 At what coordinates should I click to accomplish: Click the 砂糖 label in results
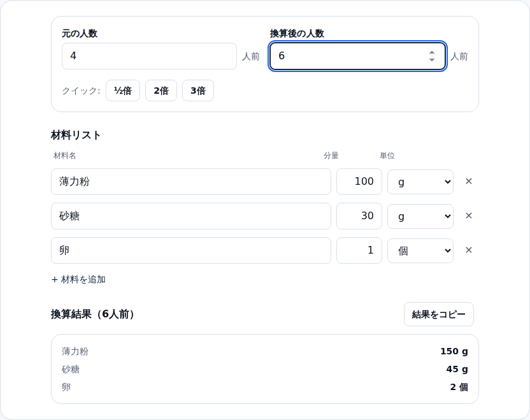click(71, 369)
